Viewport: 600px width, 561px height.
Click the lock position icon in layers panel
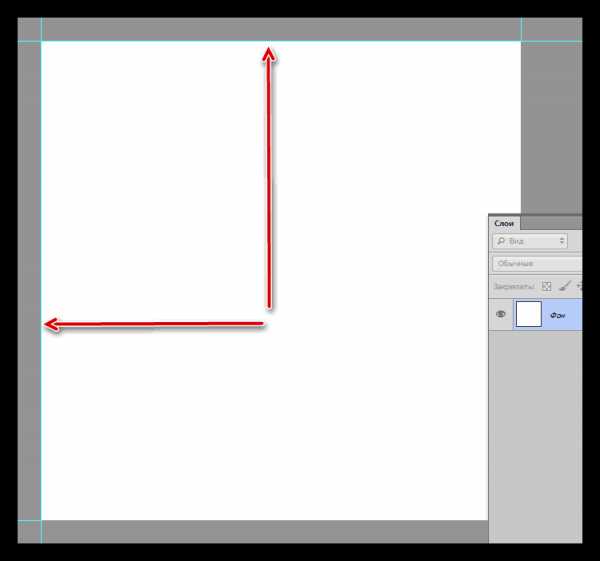[x=579, y=286]
